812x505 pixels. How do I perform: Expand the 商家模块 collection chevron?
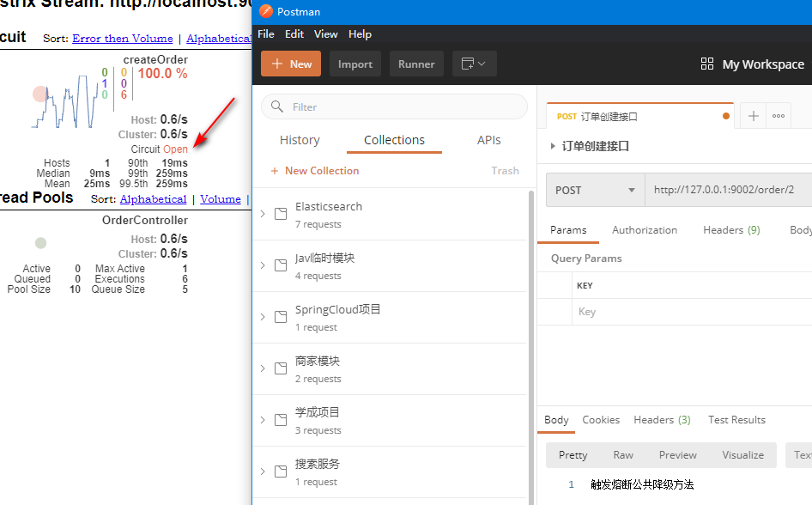point(263,368)
